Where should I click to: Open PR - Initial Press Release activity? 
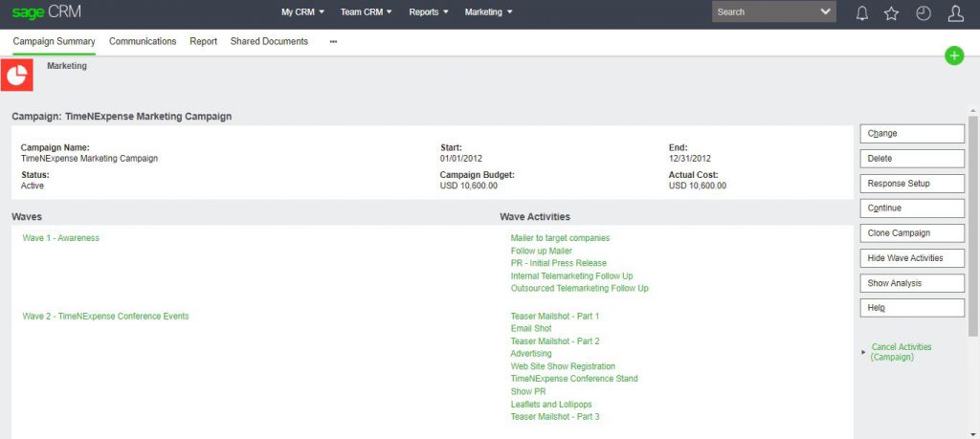click(x=558, y=263)
